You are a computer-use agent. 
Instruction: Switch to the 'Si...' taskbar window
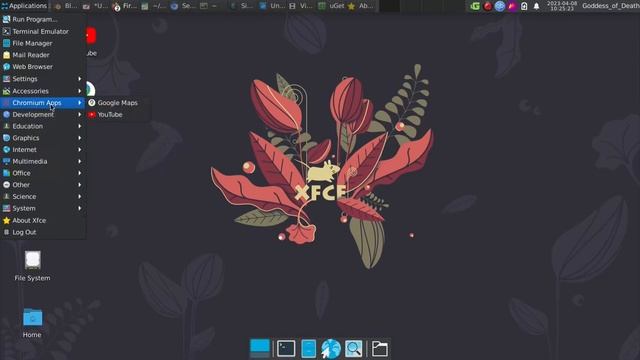(242, 6)
